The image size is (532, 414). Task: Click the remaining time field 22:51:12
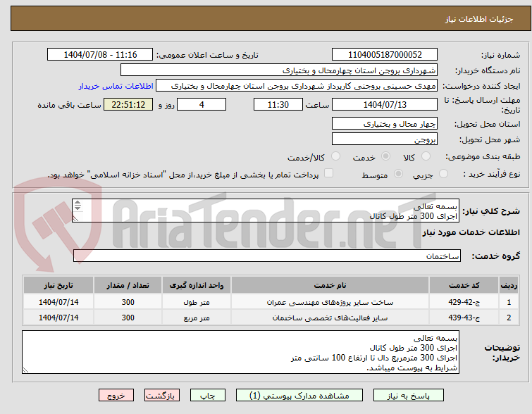pyautogui.click(x=128, y=104)
